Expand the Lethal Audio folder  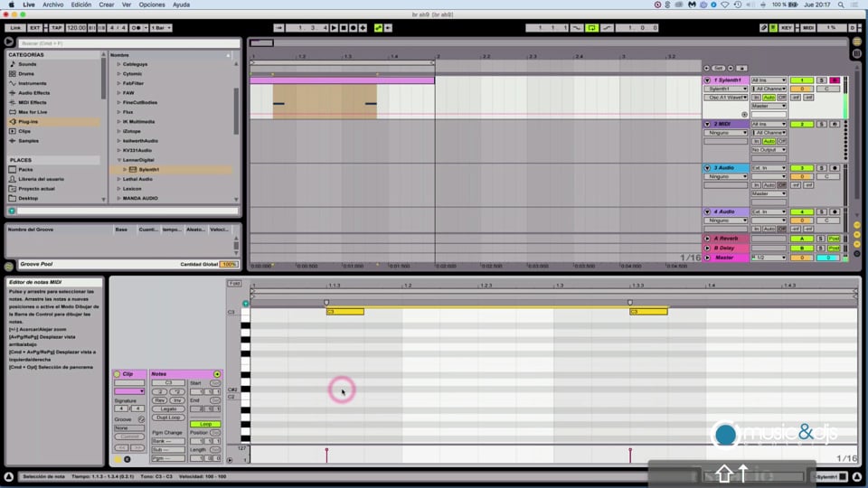point(118,179)
